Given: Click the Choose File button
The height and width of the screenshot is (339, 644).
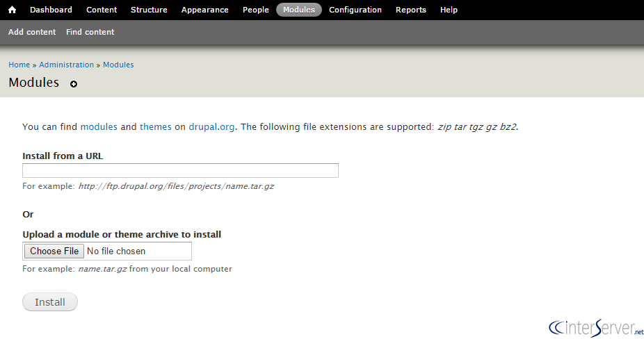Looking at the screenshot, I should tap(54, 251).
